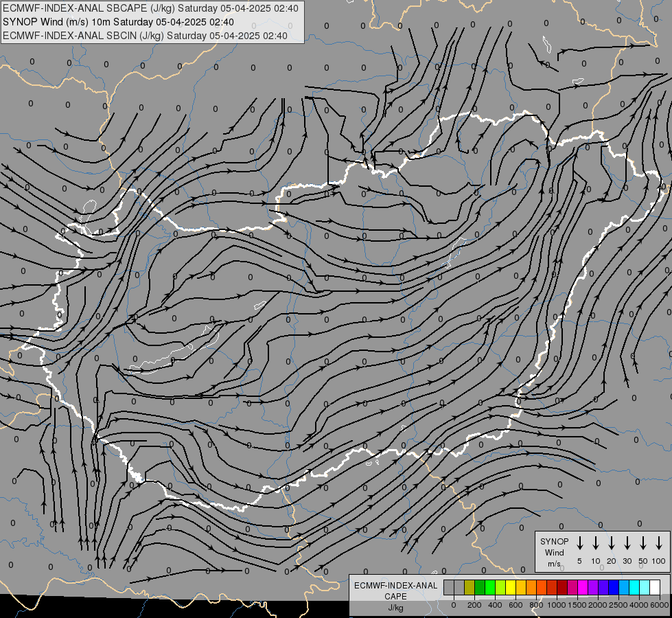Screen dimensions: 672x618
Task: Click the 1000 tick label on CAPE scale
Action: [x=557, y=605]
